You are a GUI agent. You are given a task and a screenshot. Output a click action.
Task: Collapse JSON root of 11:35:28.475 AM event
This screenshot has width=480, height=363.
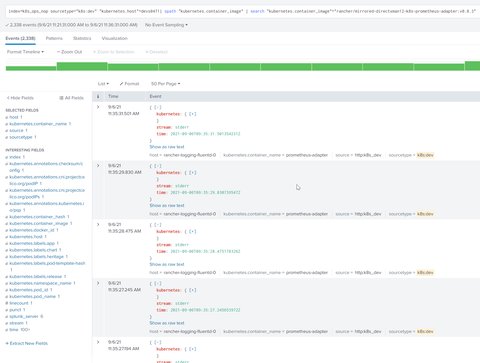158,225
